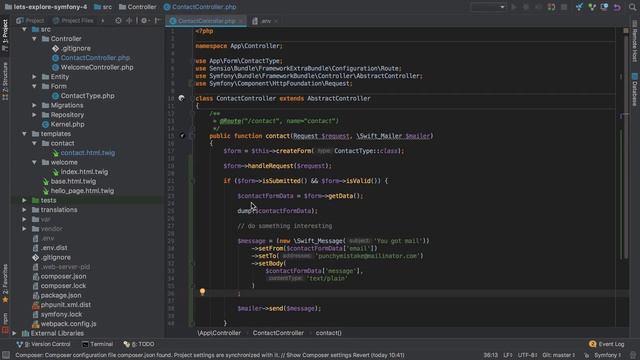
Task: Select base.html.twig in project tree
Action: coord(73,181)
